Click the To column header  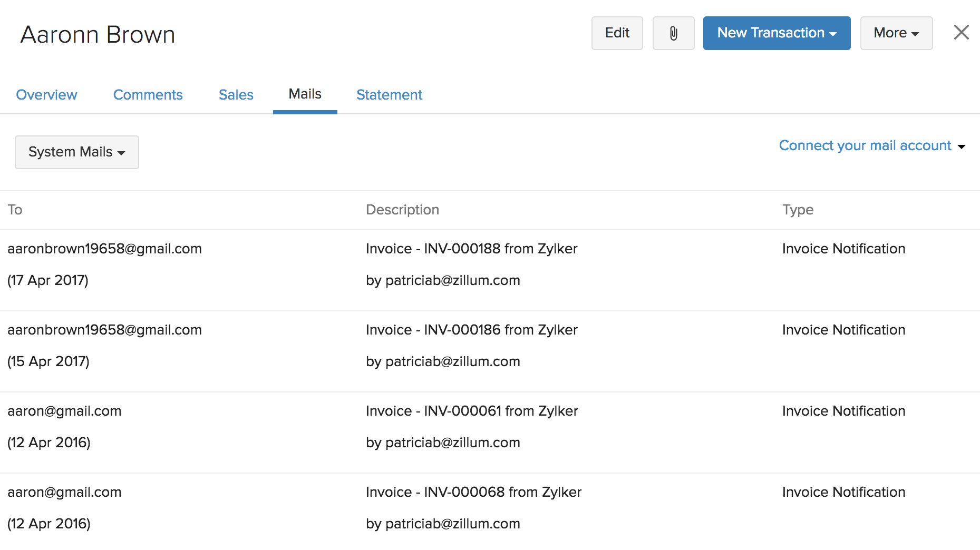[15, 210]
